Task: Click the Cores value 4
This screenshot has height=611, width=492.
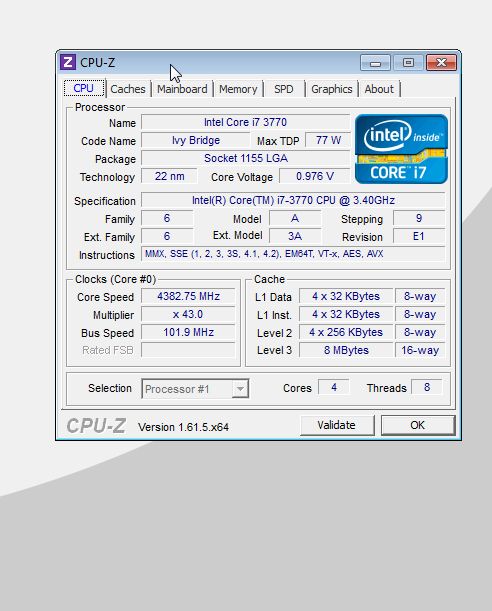Action: [334, 387]
